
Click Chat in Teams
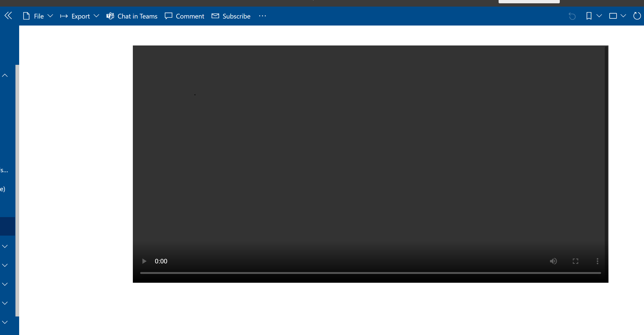pyautogui.click(x=132, y=16)
